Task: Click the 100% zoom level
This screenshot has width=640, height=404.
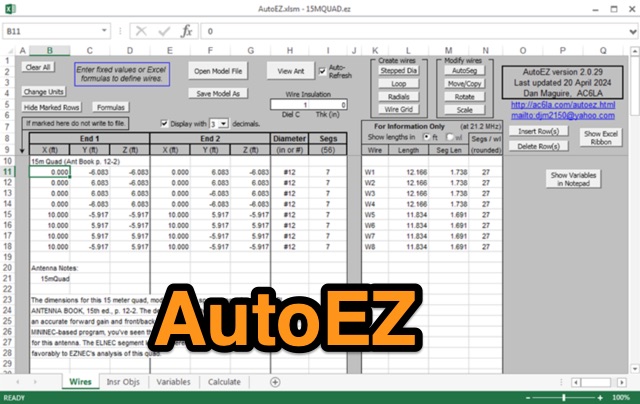Action: [x=621, y=397]
